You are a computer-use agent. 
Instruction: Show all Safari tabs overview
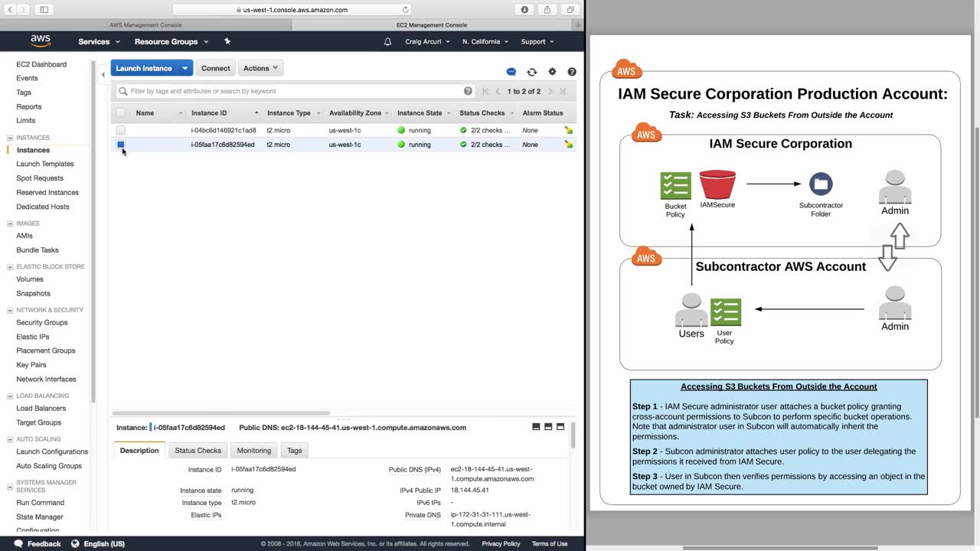570,10
